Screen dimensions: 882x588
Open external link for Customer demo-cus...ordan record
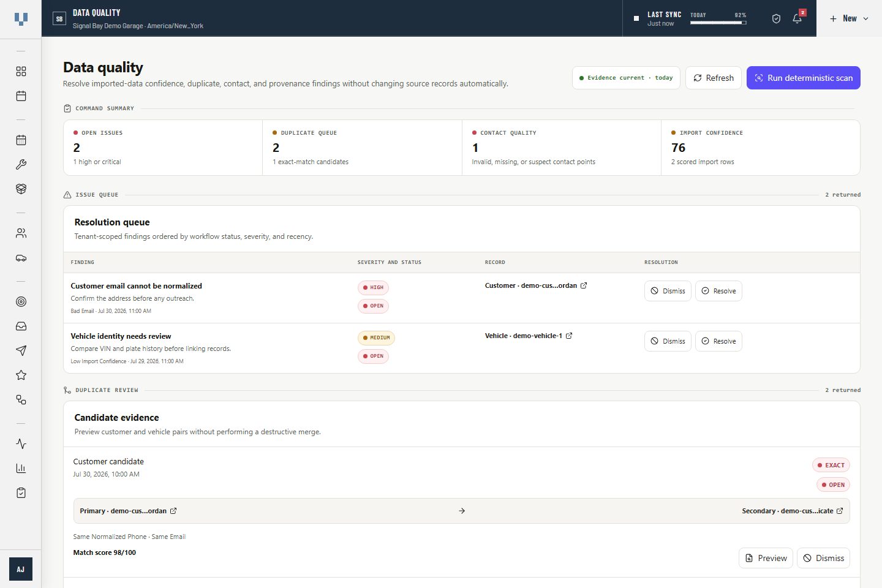click(584, 285)
